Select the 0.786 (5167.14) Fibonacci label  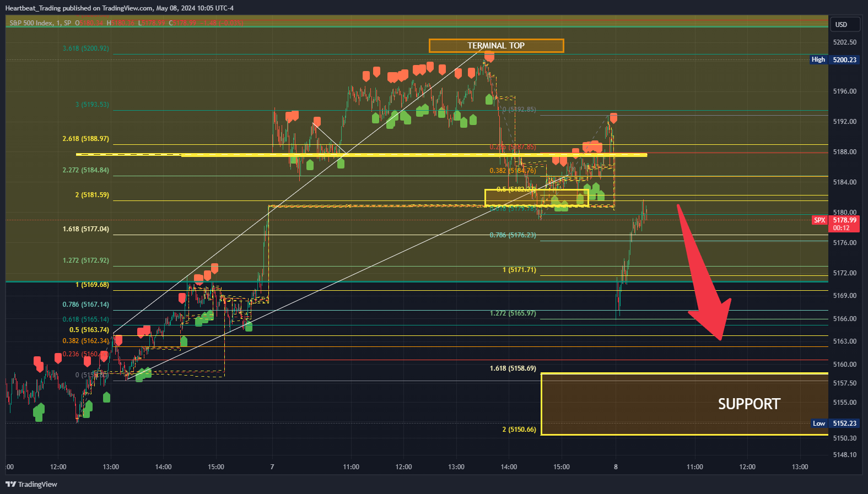(x=86, y=305)
